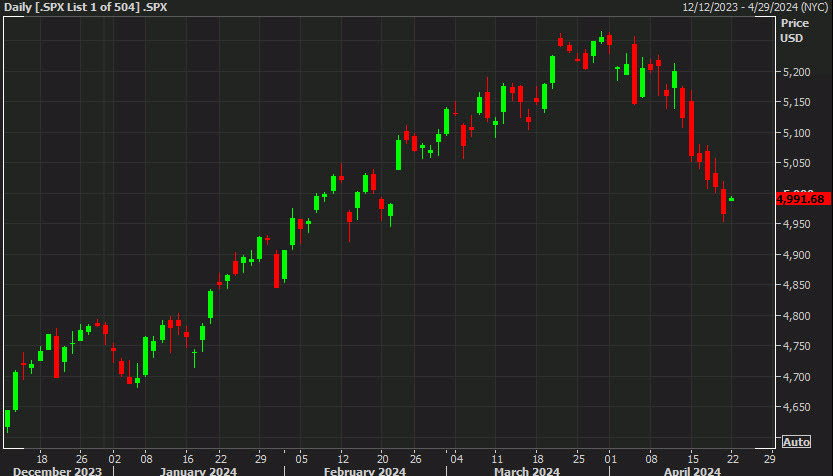Viewport: 833px width, 476px height.
Task: Click the 4,991.68 last price label
Action: (803, 199)
